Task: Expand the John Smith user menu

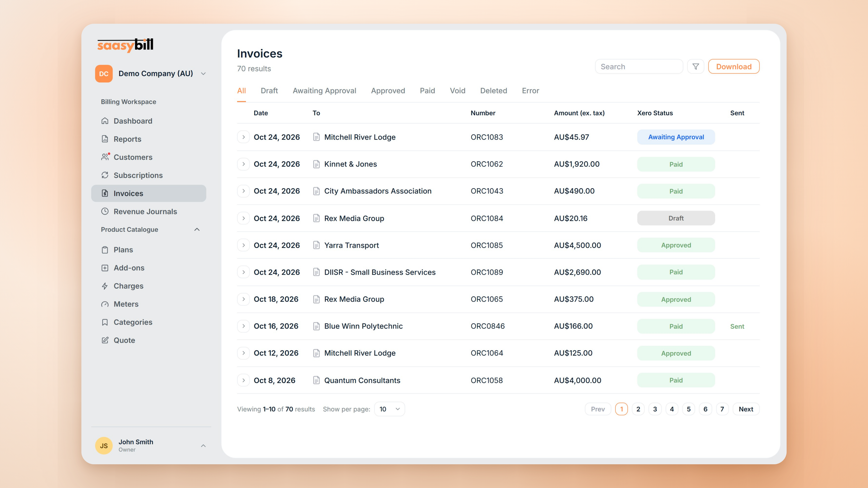Action: pyautogui.click(x=203, y=446)
